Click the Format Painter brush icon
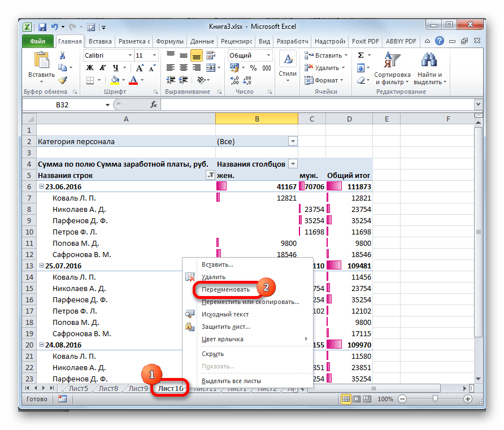This screenshot has height=430, width=504. pyautogui.click(x=63, y=80)
